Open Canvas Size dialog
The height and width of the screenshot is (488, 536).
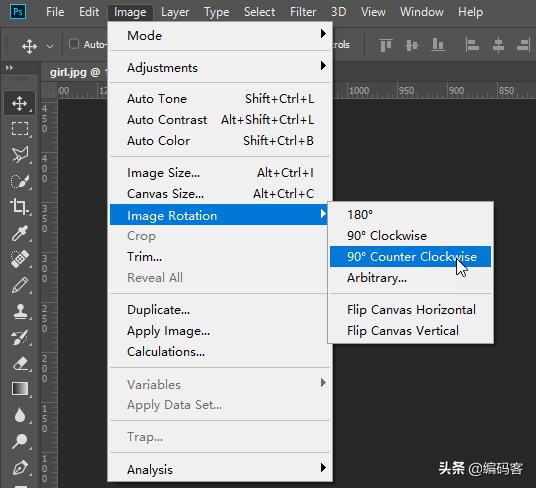(220, 194)
